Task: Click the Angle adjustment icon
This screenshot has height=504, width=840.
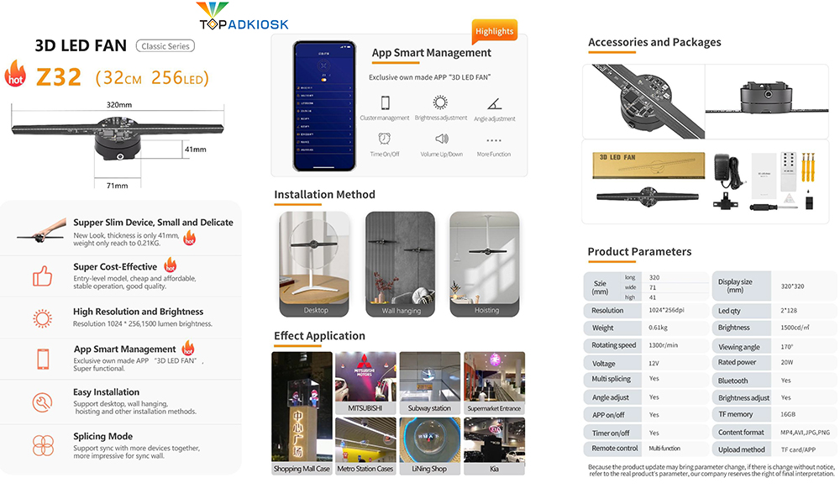Action: click(x=494, y=104)
